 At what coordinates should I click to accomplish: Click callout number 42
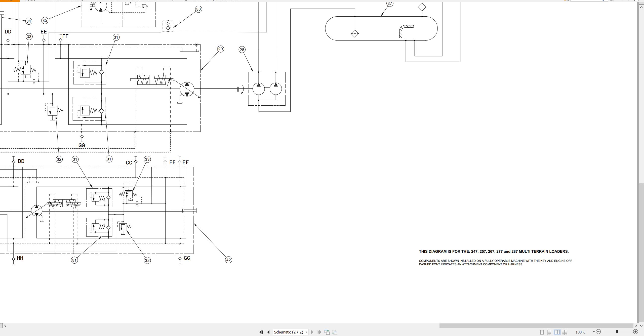pos(228,260)
